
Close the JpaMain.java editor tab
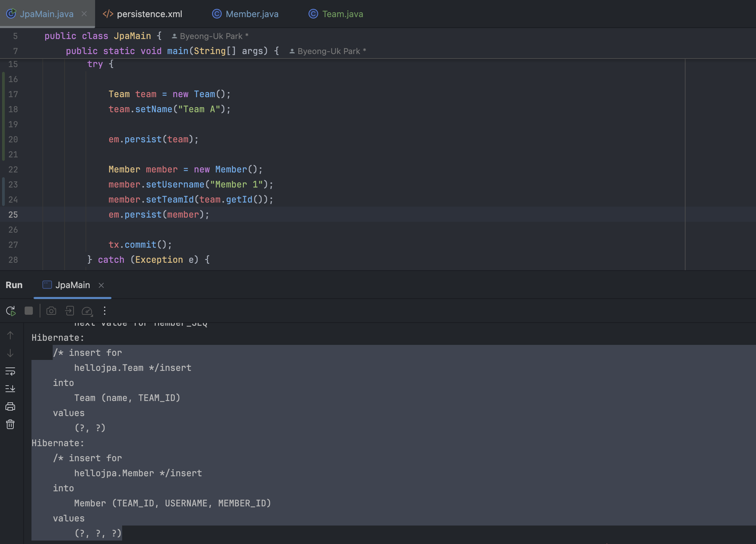click(x=84, y=14)
